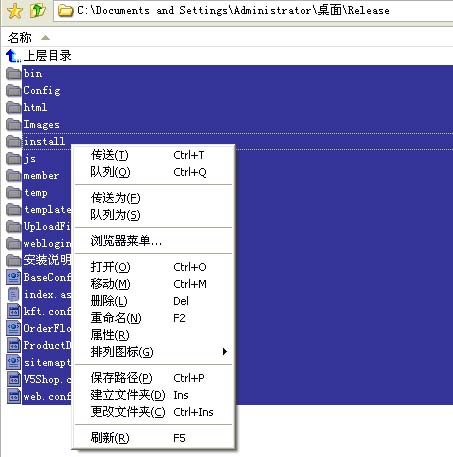Select the html folder icon
Viewport: 453px width, 457px height.
[14, 107]
